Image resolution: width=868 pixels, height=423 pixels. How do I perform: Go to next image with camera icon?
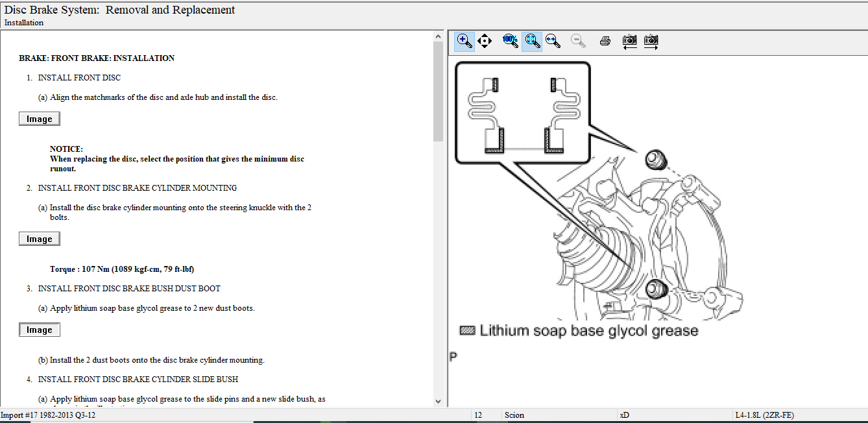click(x=651, y=42)
